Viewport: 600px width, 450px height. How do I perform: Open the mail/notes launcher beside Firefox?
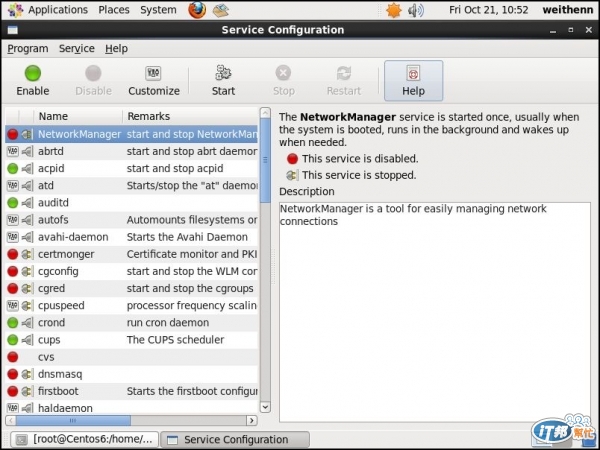[221, 10]
